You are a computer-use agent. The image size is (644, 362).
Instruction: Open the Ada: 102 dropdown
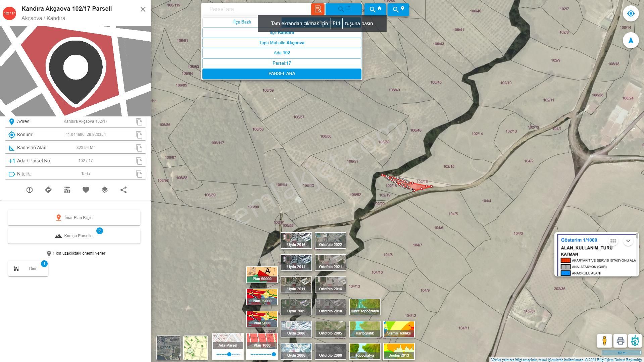click(x=282, y=53)
